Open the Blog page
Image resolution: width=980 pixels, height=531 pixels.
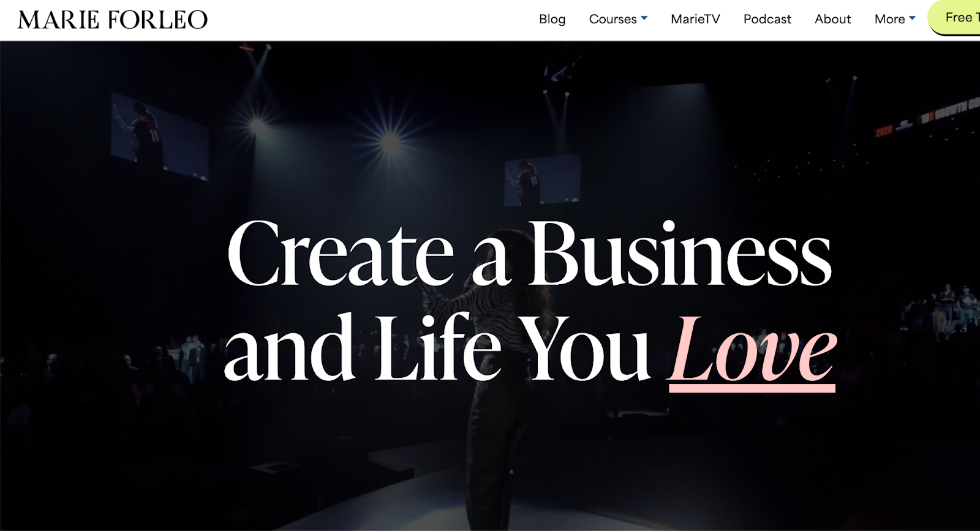[552, 19]
